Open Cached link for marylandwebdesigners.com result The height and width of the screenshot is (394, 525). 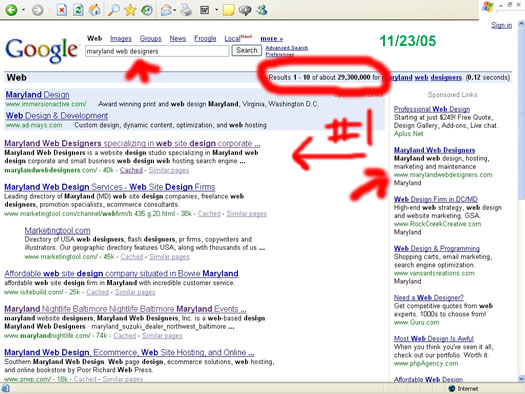coord(131,170)
